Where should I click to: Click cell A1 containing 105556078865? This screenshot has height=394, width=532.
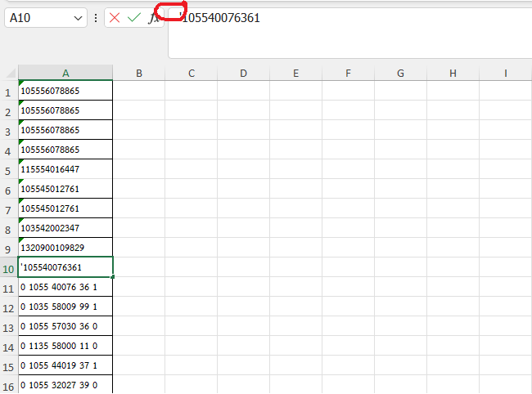65,91
